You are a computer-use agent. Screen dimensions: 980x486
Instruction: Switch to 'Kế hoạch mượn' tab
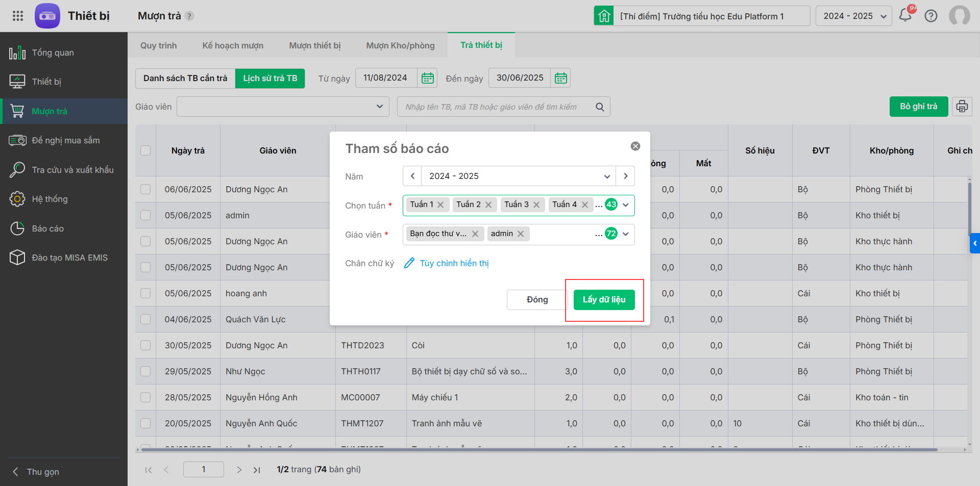coord(233,45)
